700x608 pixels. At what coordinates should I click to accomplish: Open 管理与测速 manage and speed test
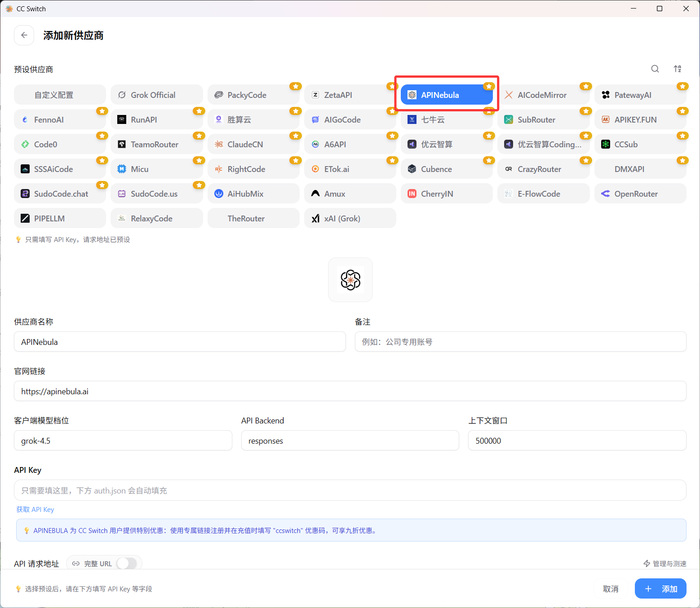(665, 564)
